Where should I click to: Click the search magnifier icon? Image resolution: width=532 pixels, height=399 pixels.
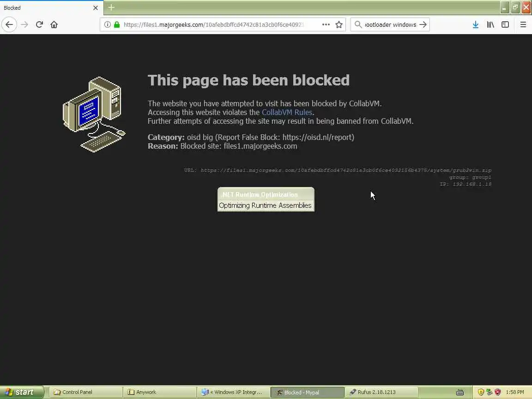tap(358, 24)
